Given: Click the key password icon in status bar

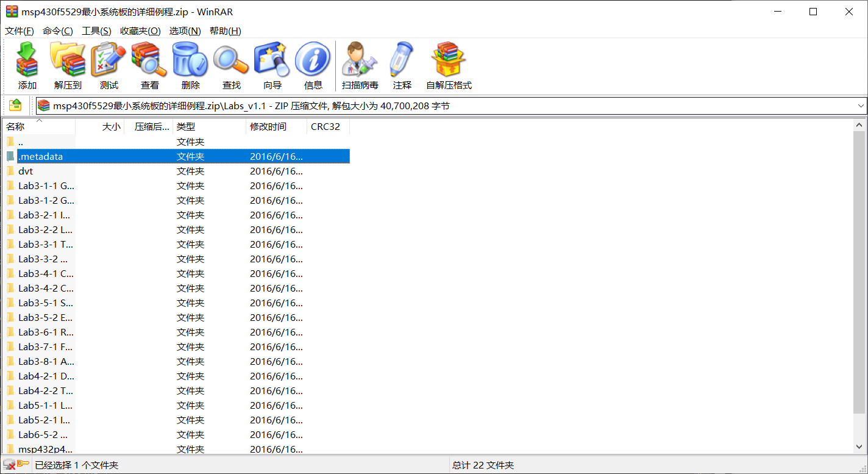Looking at the screenshot, I should (23, 465).
